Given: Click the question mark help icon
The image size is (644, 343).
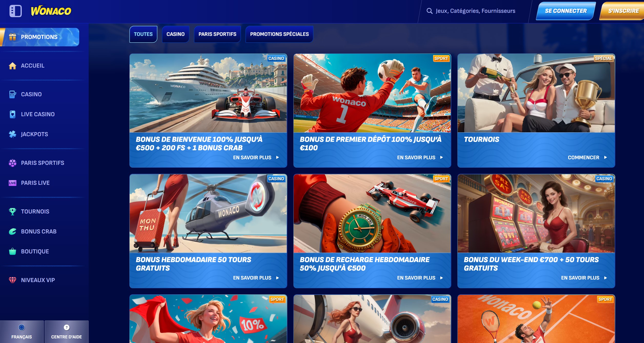Looking at the screenshot, I should 67,327.
